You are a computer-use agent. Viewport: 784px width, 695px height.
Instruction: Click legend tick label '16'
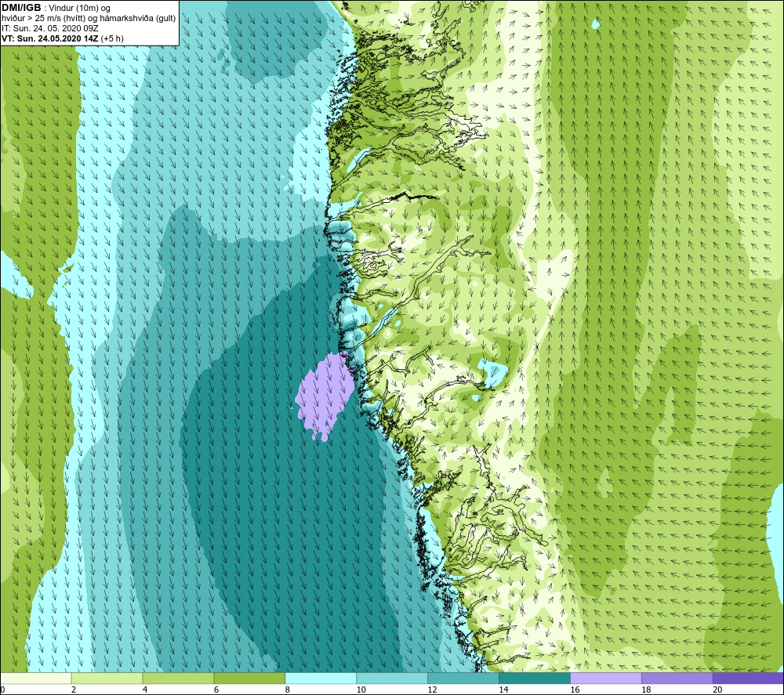click(x=575, y=690)
